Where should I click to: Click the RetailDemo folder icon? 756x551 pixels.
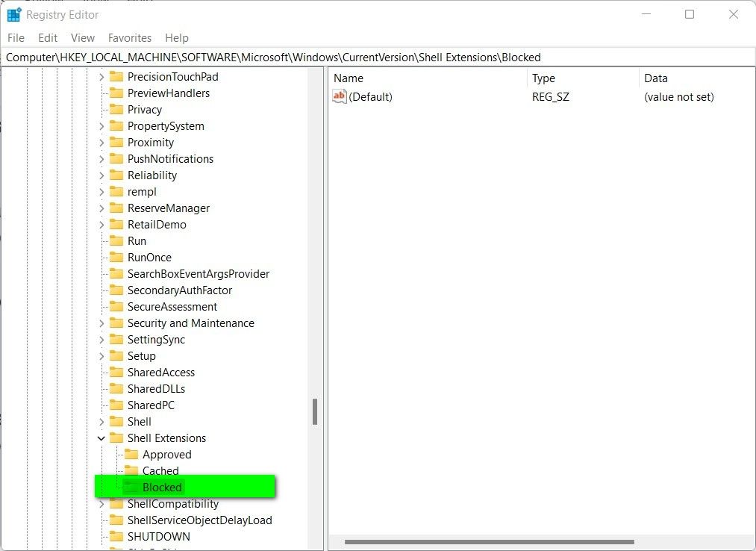tap(116, 224)
